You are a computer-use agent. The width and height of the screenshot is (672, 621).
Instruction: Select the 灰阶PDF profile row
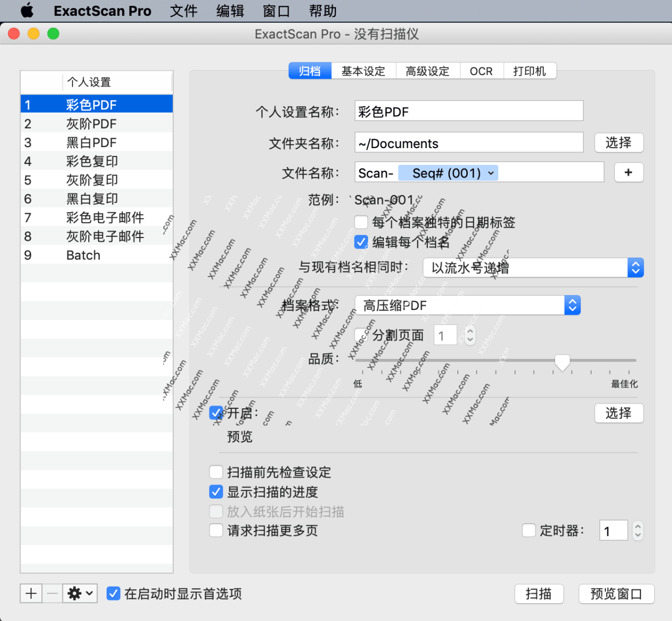point(97,123)
